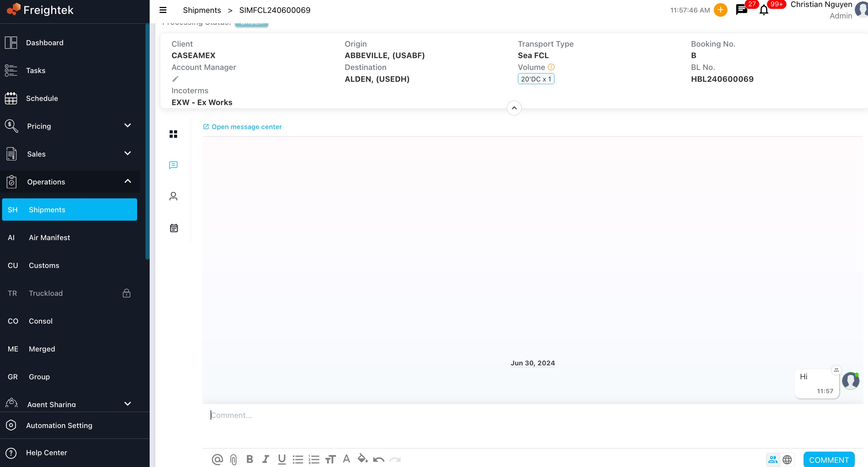Open Air Manifest menu item
The height and width of the screenshot is (467, 868).
pos(49,237)
